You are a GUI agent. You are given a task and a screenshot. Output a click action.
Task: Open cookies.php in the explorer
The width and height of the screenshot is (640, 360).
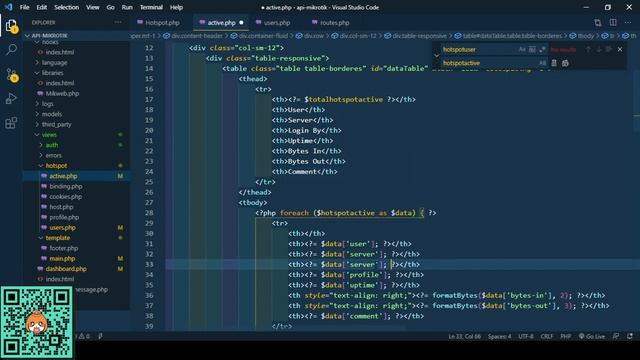[x=65, y=196]
